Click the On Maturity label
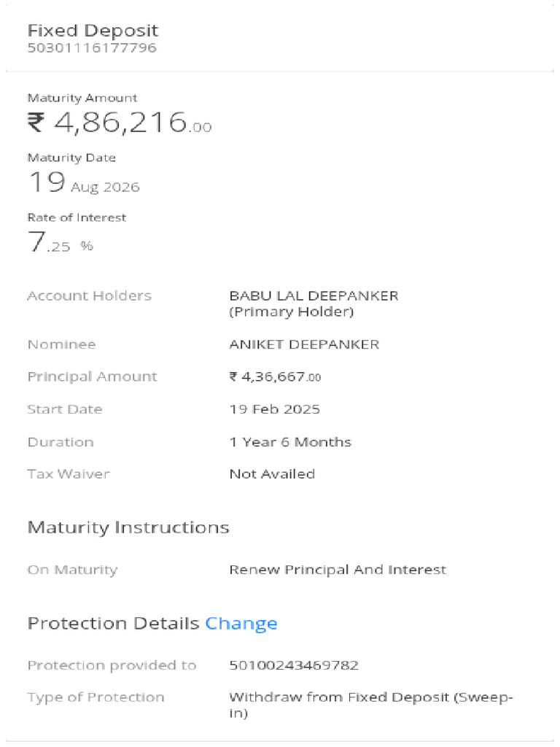 [72, 570]
